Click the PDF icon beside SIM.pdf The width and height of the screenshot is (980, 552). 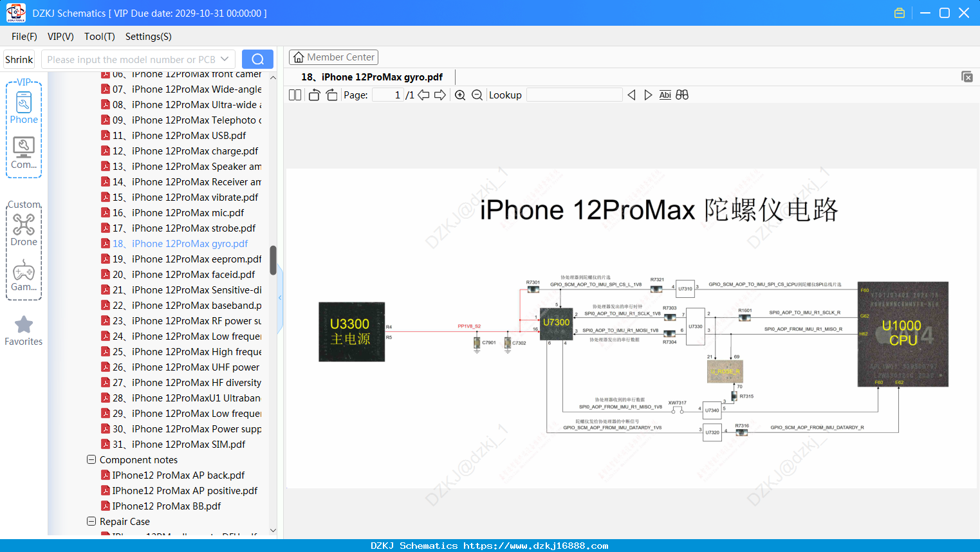tap(106, 445)
